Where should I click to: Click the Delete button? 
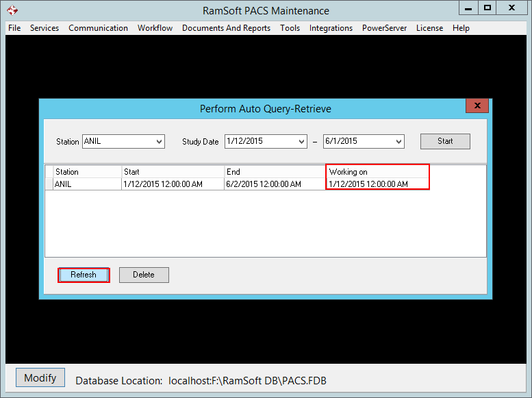pyautogui.click(x=144, y=275)
